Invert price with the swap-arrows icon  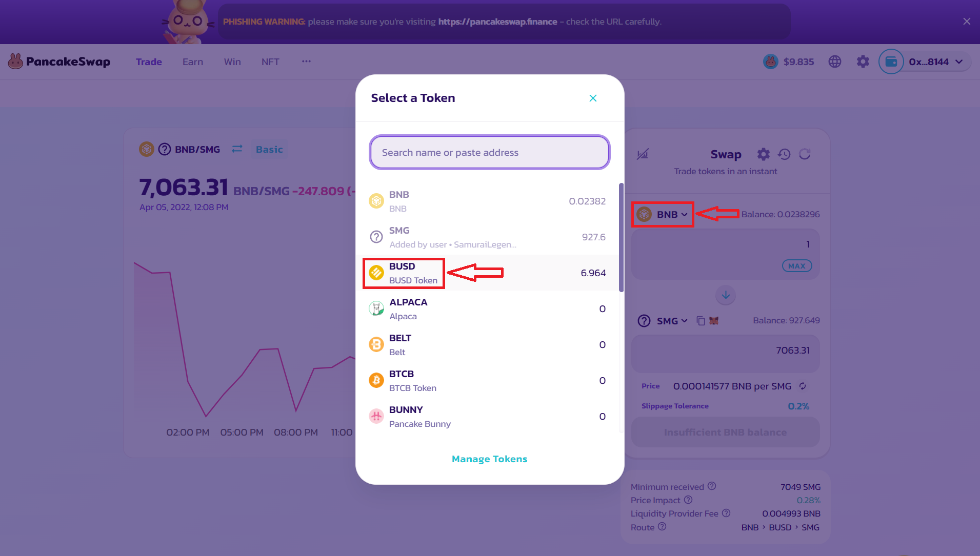coord(803,386)
